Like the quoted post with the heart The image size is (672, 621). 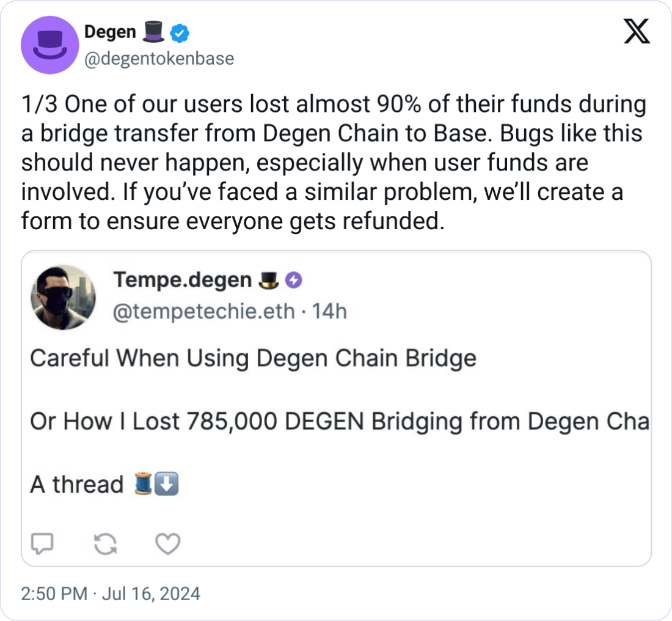[167, 544]
